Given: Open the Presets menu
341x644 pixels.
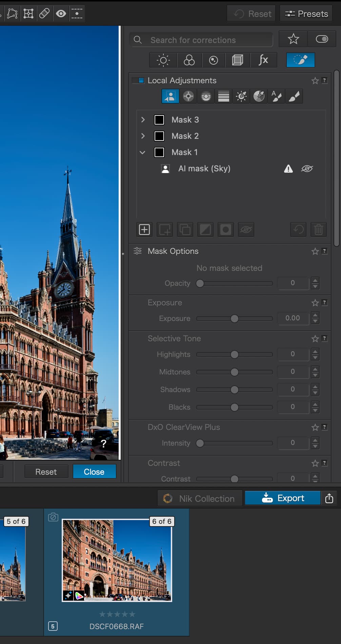Looking at the screenshot, I should click(x=306, y=14).
